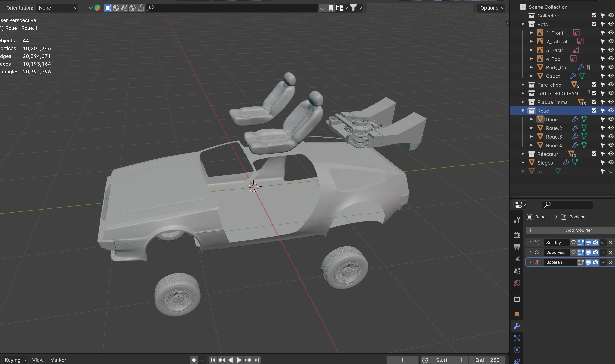Expand the Pare-choc collection

pyautogui.click(x=522, y=85)
